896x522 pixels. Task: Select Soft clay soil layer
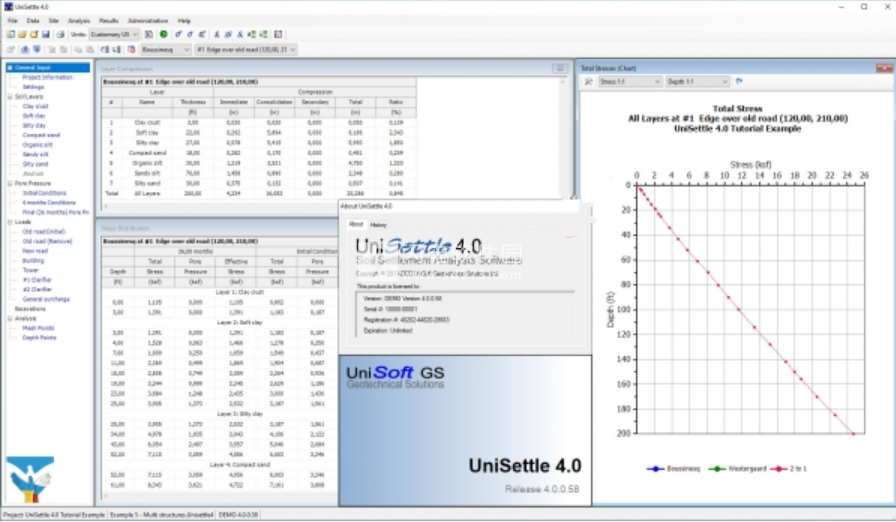[34, 116]
